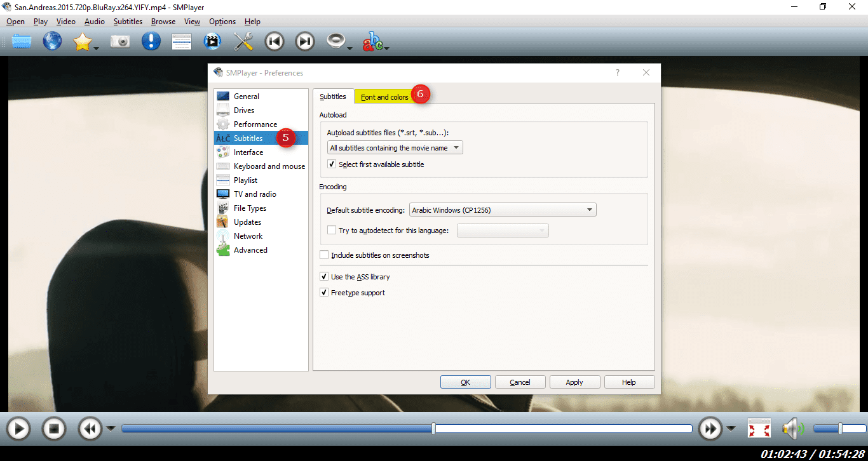
Task: Open the Help menu in menu bar
Action: coord(252,22)
